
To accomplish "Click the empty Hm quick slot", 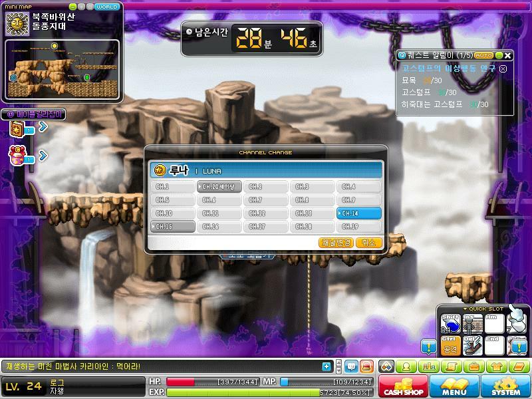I will (494, 323).
